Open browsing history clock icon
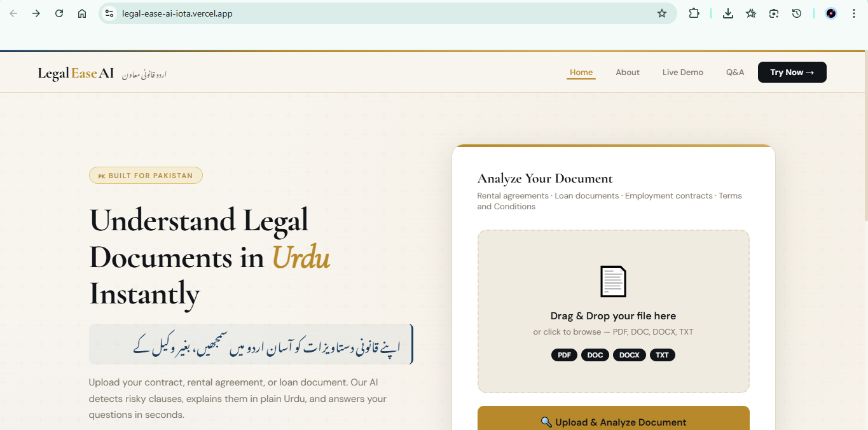 (x=796, y=13)
